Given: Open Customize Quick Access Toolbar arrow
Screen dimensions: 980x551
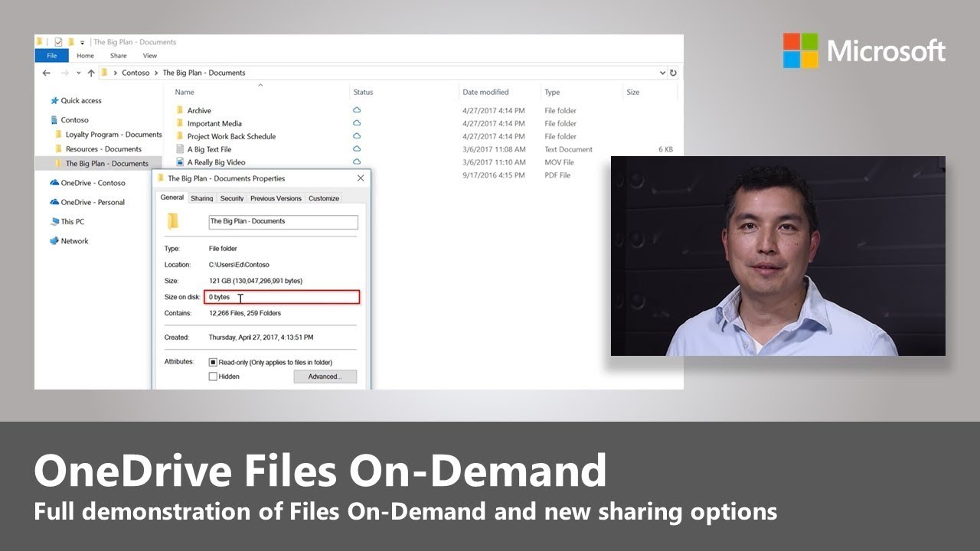Looking at the screenshot, I should pyautogui.click(x=82, y=42).
